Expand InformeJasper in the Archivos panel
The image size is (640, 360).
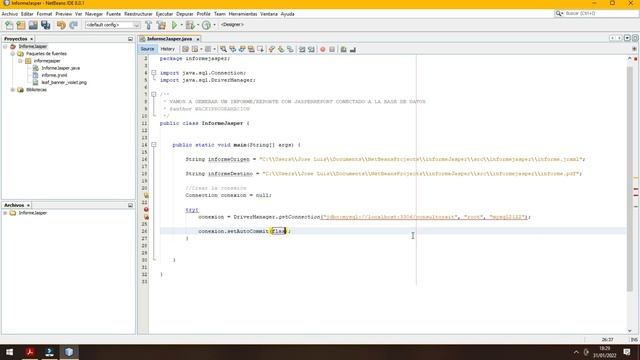(x=5, y=213)
